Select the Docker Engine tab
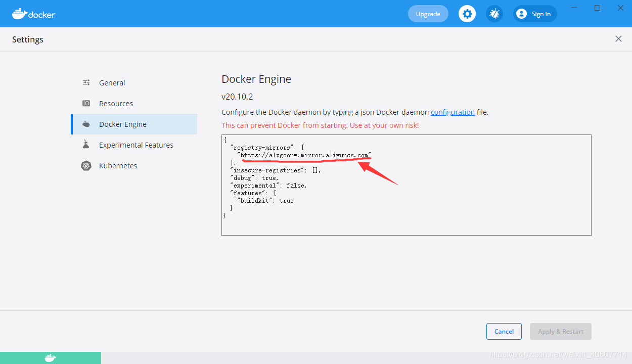Viewport: 632px width, 364px height. point(134,124)
